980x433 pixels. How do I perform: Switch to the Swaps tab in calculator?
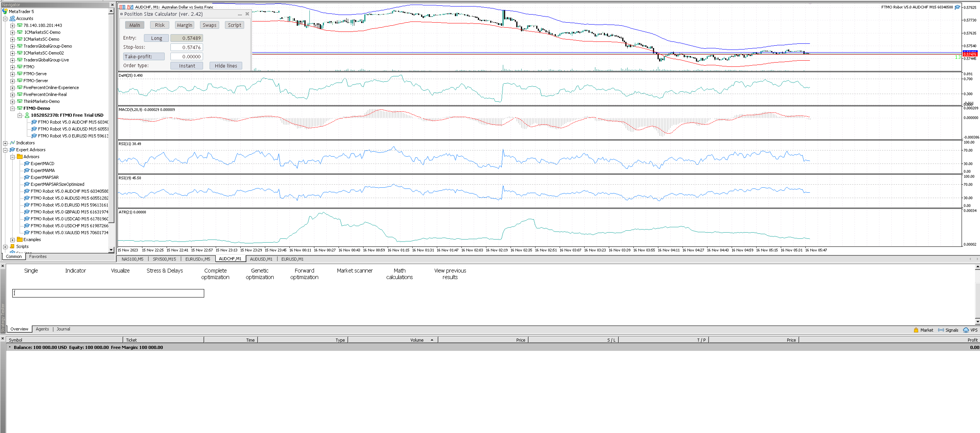[x=209, y=25]
